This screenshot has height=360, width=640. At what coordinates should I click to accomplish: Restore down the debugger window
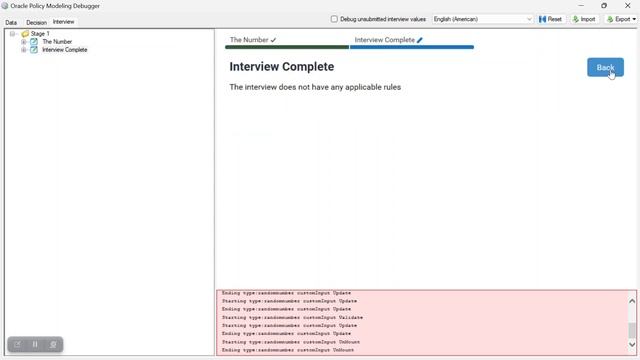tap(604, 6)
